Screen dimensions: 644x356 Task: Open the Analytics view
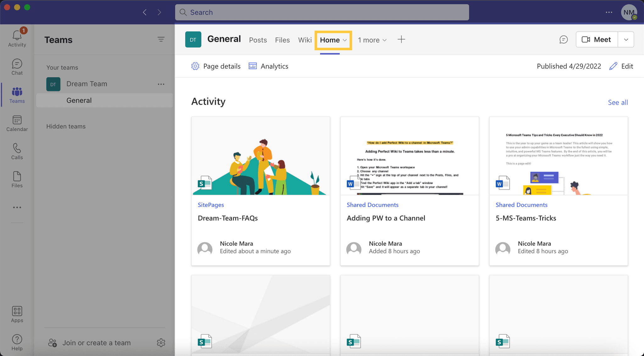click(x=268, y=66)
